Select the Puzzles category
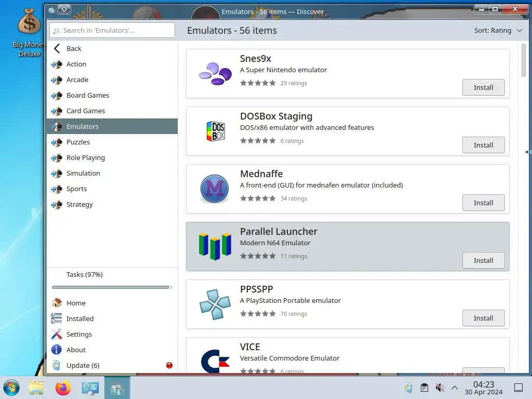The image size is (532, 399). tap(112, 142)
